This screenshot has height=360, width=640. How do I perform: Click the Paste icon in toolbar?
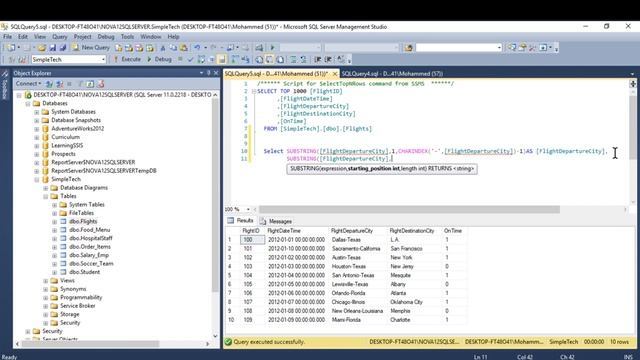(x=184, y=48)
